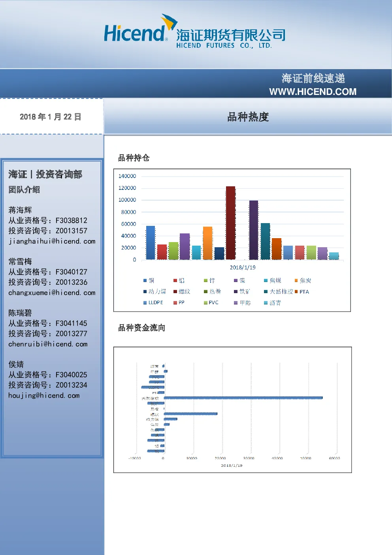Viewport: 392px width, 555px height.
Task: Click the dark purple 铁矿 bar in holdings chart
Action: click(x=253, y=230)
